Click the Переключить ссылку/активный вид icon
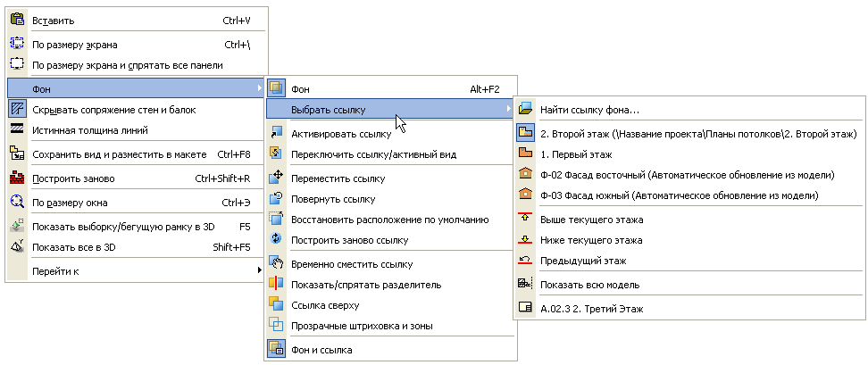 coord(276,154)
